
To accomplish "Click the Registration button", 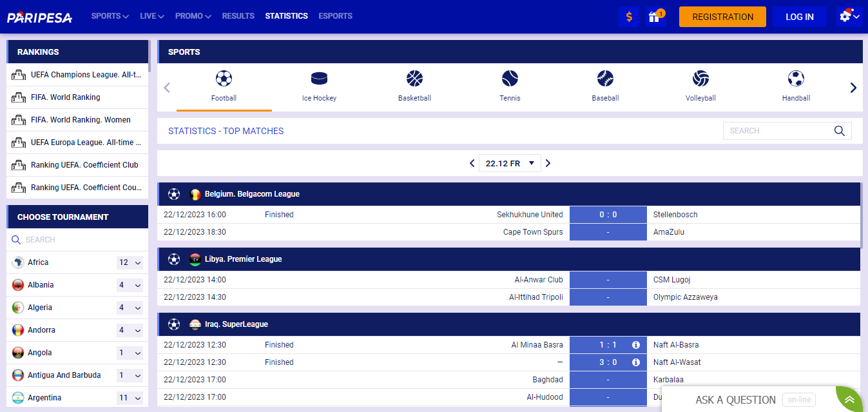I will (722, 17).
